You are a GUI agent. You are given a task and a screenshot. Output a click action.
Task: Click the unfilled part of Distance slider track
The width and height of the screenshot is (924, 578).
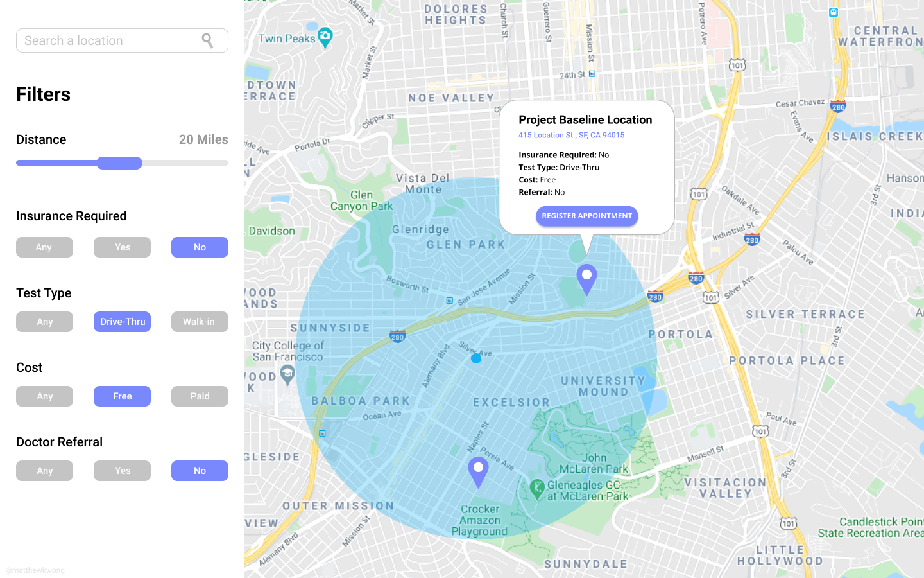click(185, 163)
